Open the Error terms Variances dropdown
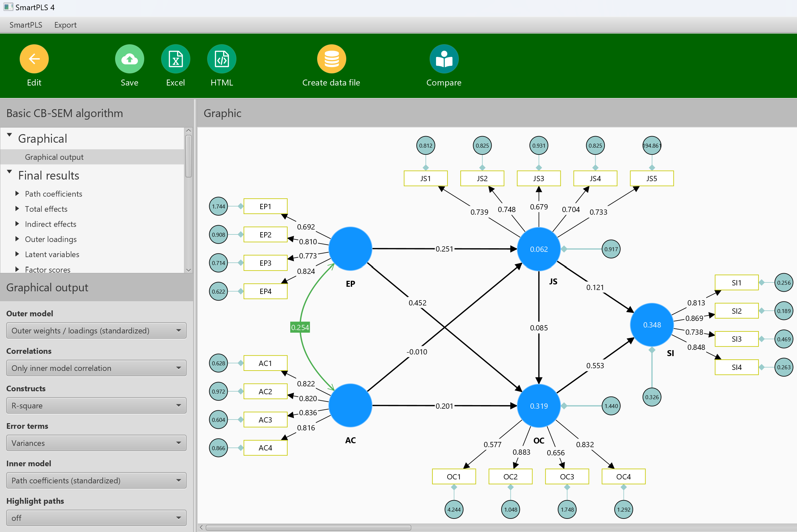Image resolution: width=797 pixels, height=532 pixels. point(96,443)
